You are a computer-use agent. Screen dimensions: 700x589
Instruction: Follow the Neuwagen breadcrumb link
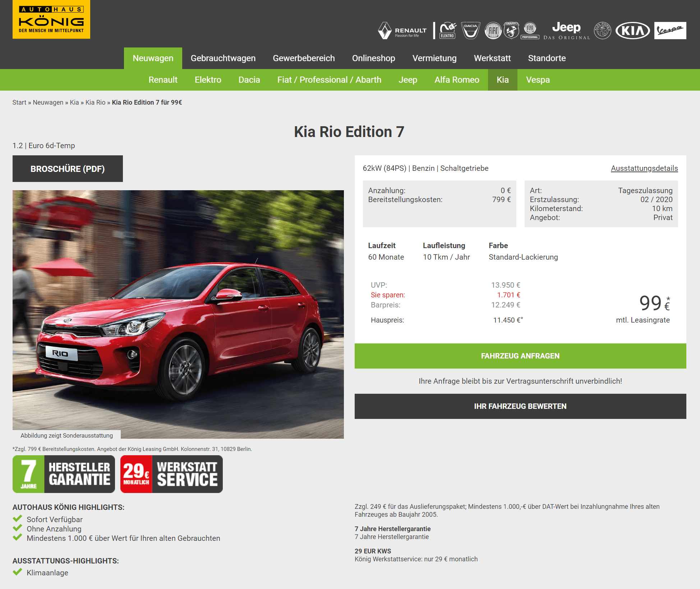pyautogui.click(x=48, y=102)
